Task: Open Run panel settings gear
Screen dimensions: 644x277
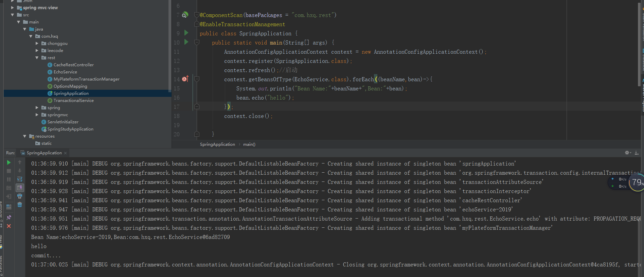Action: [x=628, y=153]
